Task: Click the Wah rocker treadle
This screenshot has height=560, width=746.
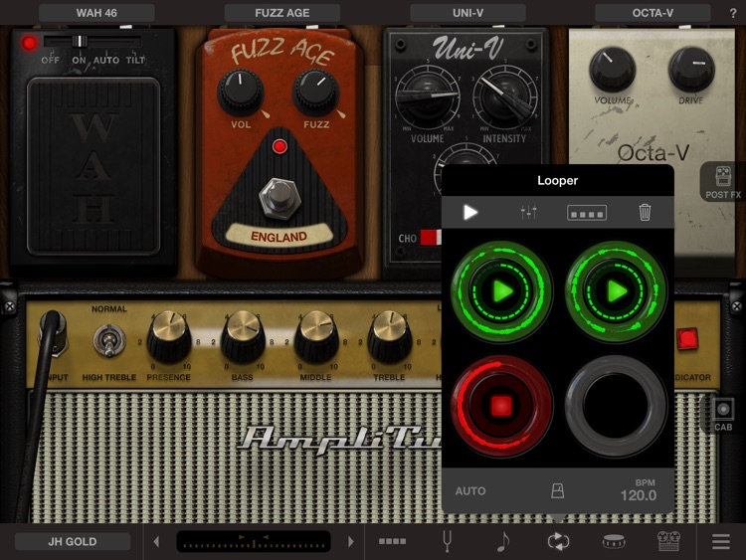Action: (x=93, y=166)
